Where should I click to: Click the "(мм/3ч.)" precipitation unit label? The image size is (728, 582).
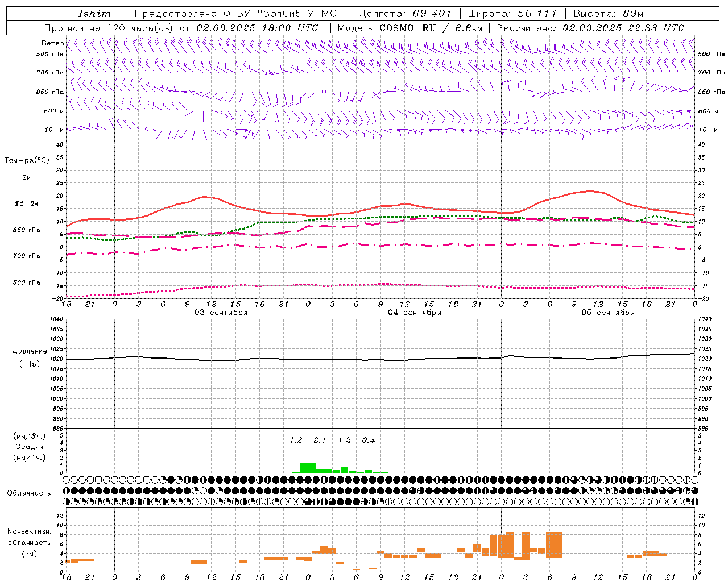coord(30,436)
